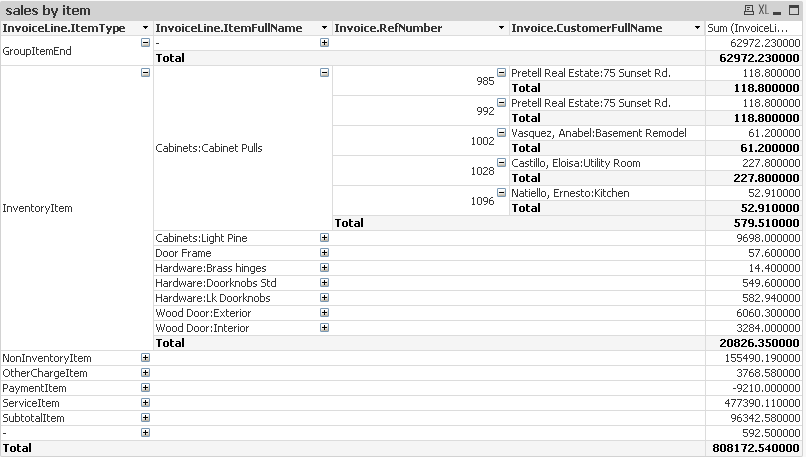This screenshot has height=457, width=806.
Task: Select the ServiceItem label
Action: [31, 403]
